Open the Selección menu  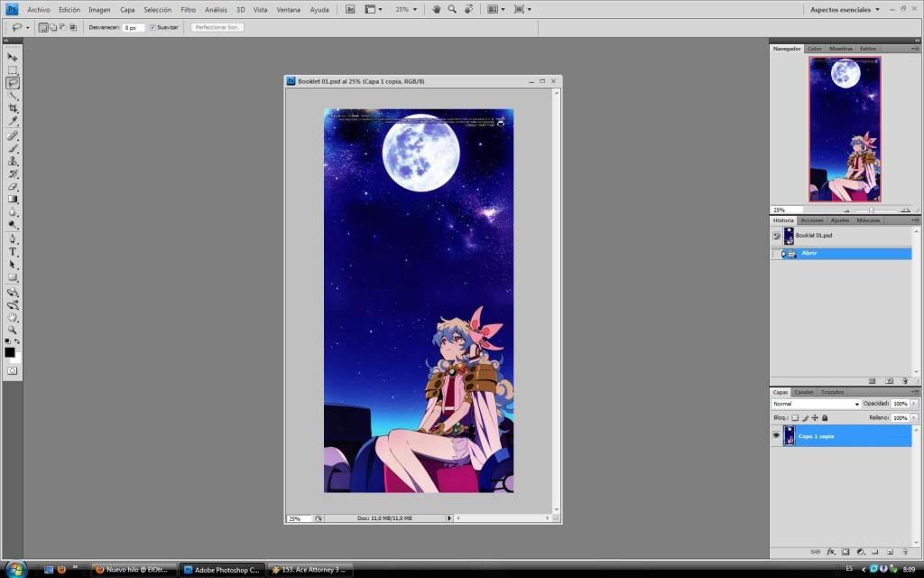[157, 9]
